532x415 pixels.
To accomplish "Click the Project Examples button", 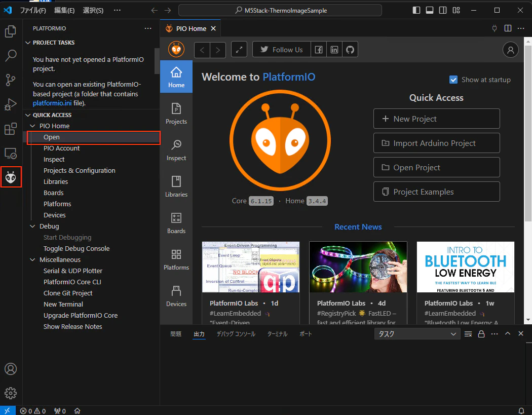I will pyautogui.click(x=436, y=192).
